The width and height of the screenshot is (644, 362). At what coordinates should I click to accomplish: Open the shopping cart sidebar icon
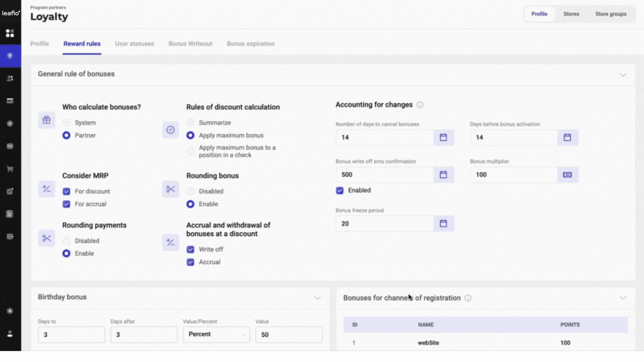tap(10, 169)
